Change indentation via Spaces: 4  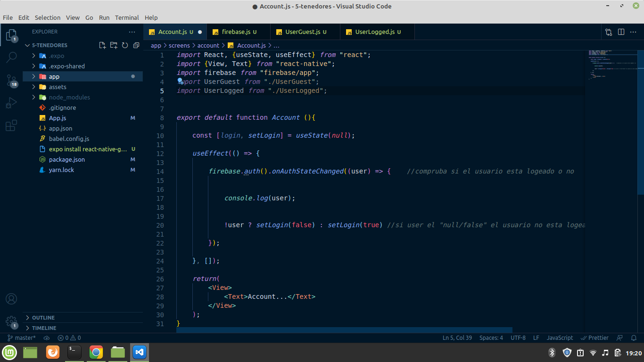tap(491, 338)
